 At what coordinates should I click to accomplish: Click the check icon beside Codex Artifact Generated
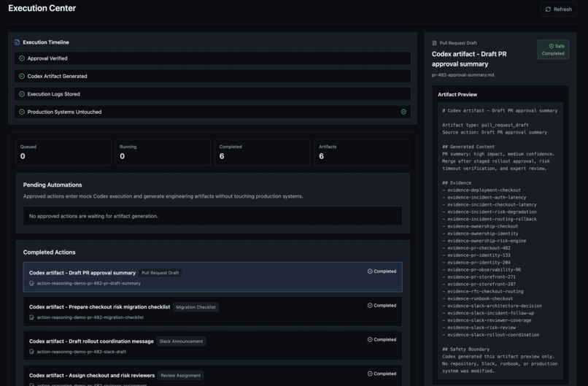pyautogui.click(x=22, y=76)
